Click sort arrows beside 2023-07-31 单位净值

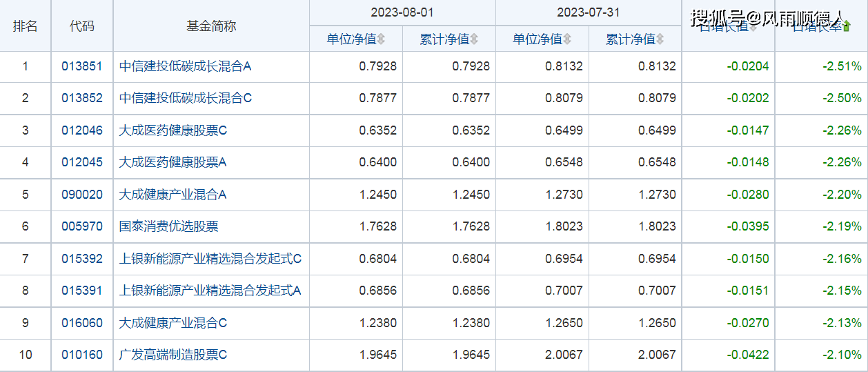[567, 39]
